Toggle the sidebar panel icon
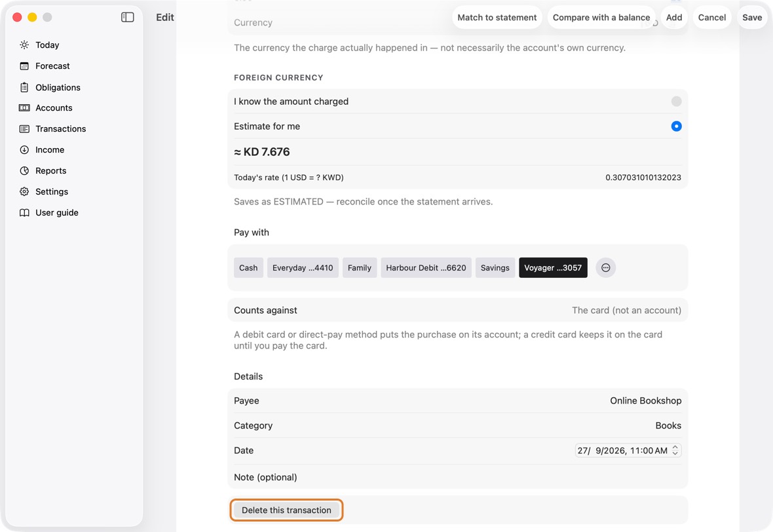 tap(127, 17)
